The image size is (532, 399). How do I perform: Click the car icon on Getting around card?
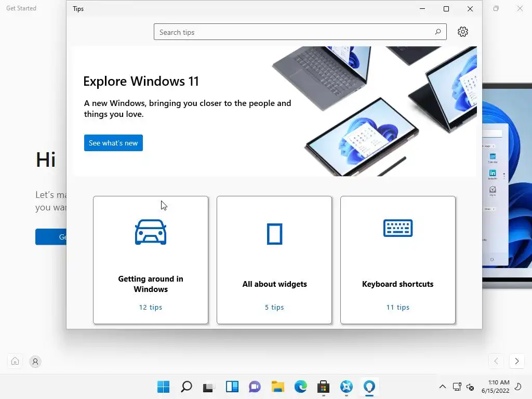coord(151,232)
